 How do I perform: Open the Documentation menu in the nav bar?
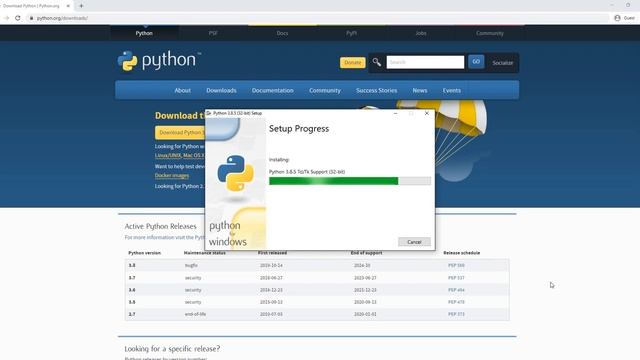tap(273, 90)
